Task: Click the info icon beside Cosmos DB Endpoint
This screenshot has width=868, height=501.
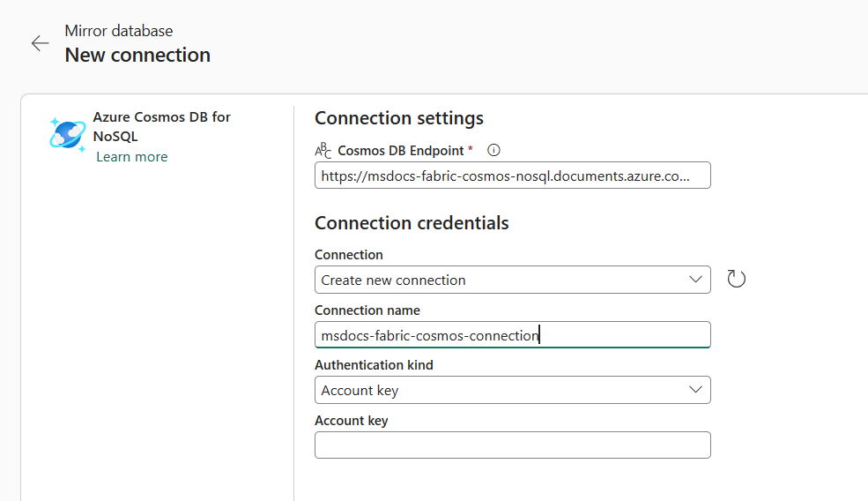Action: [493, 150]
